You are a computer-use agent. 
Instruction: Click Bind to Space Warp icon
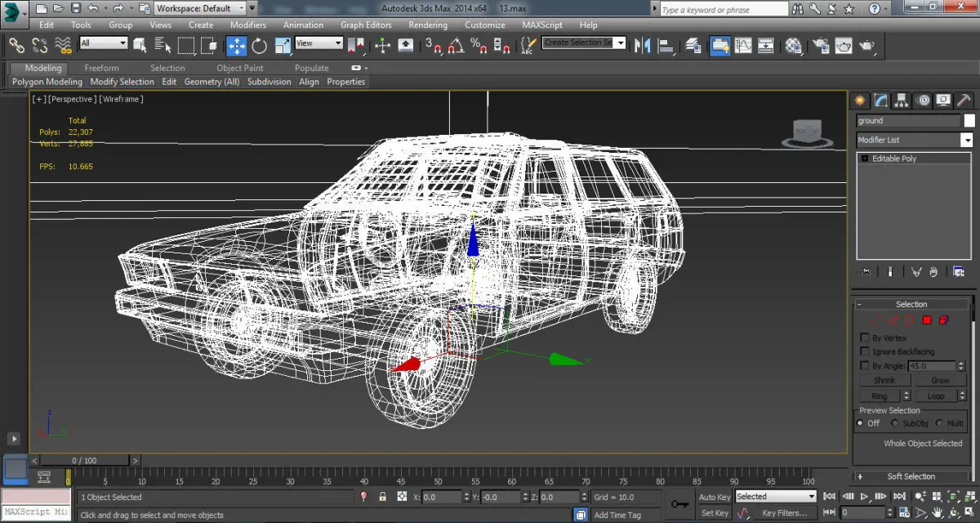click(63, 45)
